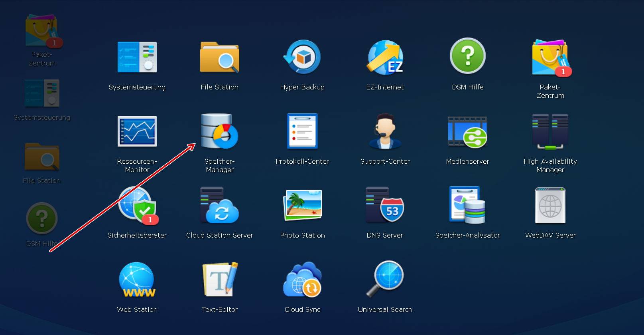Click the dimmed DSM Hilfe desktop shortcut

42,218
